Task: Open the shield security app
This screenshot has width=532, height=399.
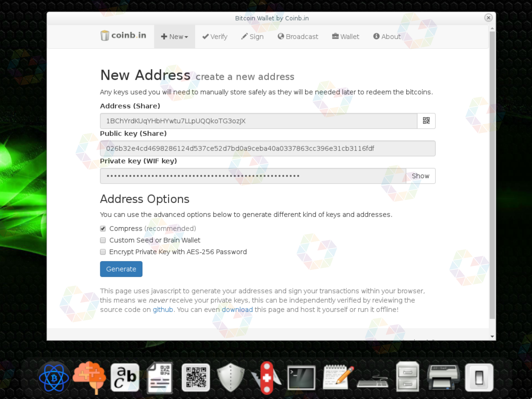Action: tap(231, 378)
